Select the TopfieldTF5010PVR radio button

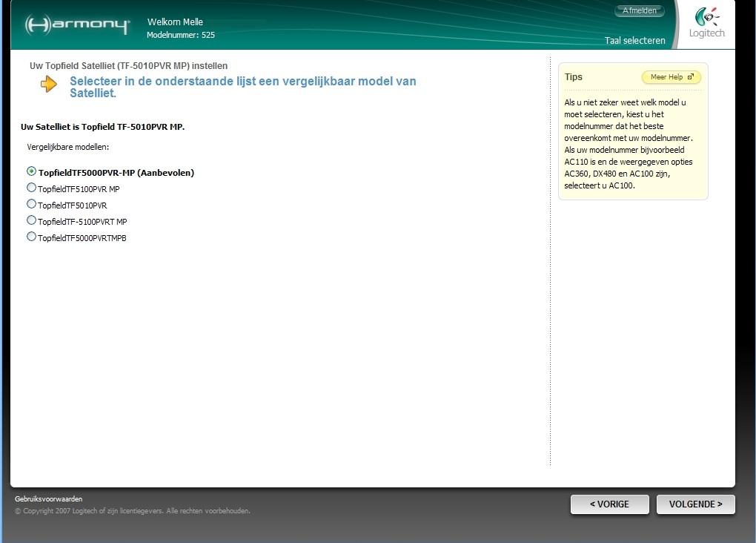pos(31,204)
